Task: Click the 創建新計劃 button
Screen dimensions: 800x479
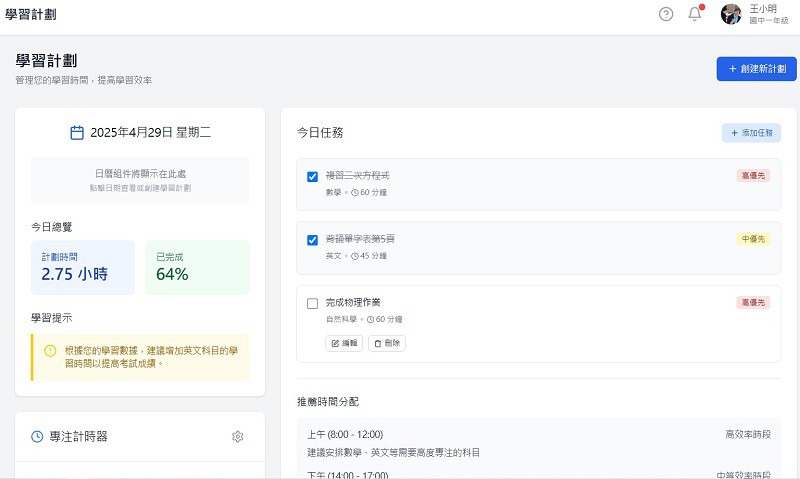Action: coord(756,69)
